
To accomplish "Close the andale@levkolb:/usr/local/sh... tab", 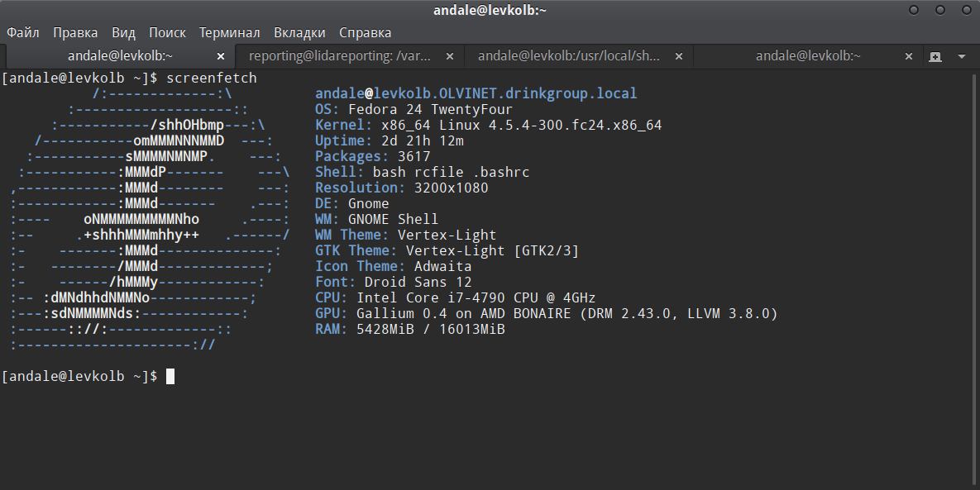I will tap(679, 56).
